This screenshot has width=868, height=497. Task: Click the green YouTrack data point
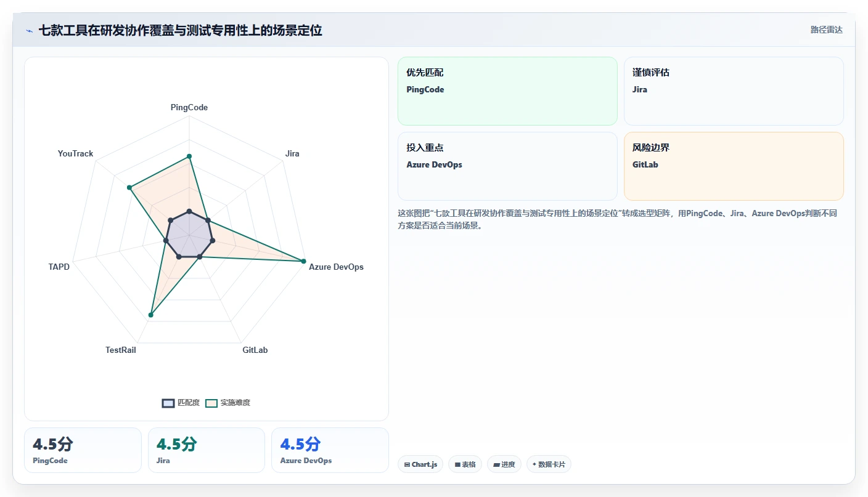tap(129, 187)
